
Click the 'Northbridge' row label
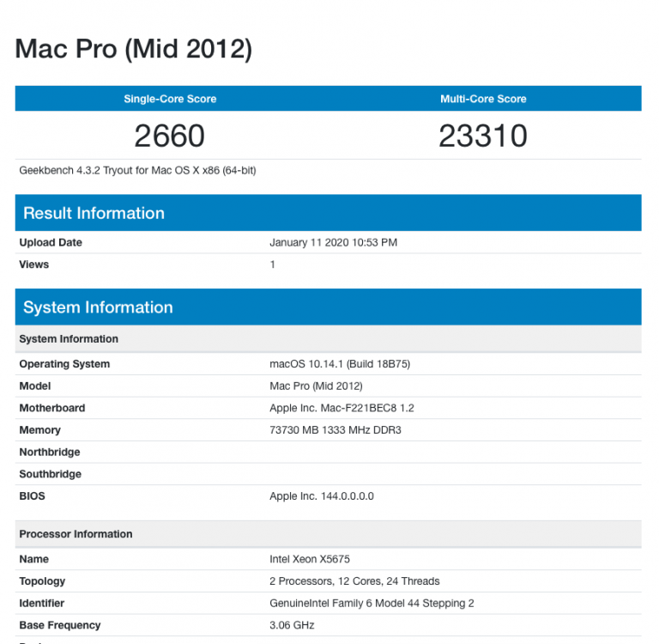coord(50,452)
